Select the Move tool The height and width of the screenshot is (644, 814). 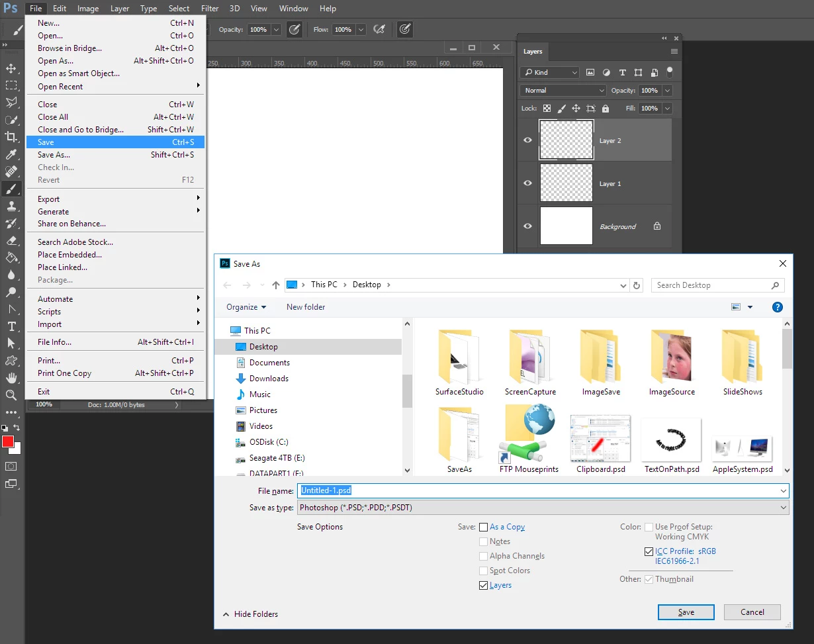point(11,68)
